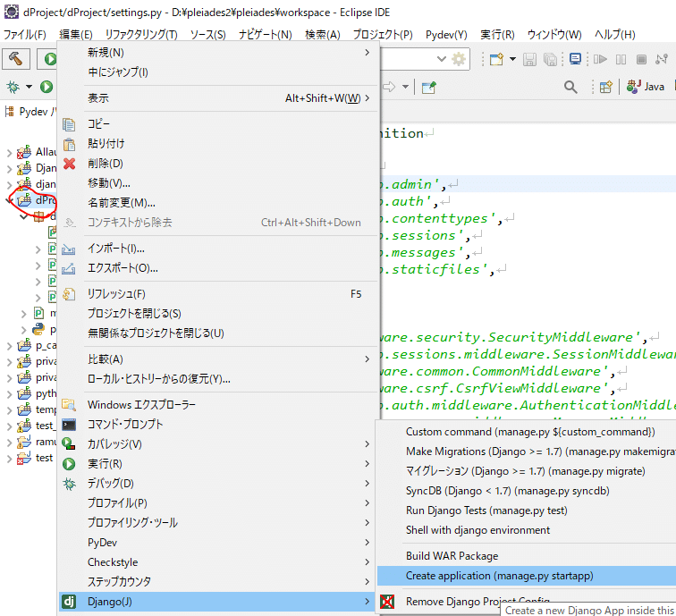Choose 貼り付け from the context menu

tap(218, 144)
